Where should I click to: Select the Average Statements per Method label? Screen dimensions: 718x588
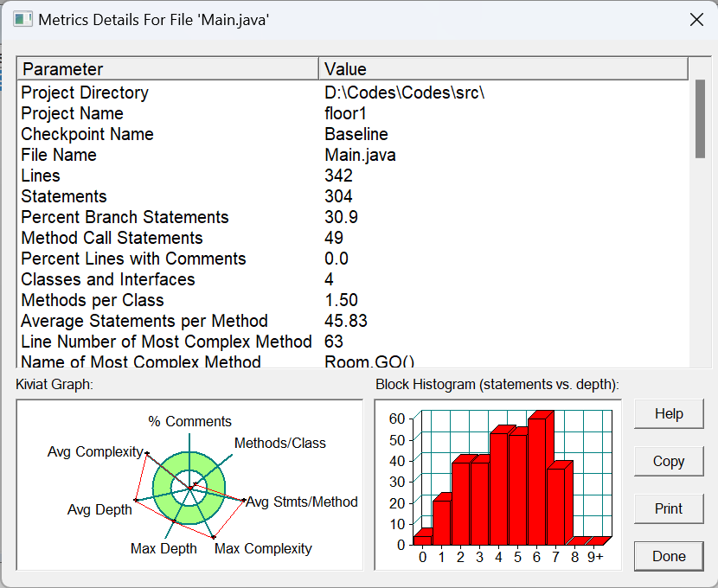144,321
